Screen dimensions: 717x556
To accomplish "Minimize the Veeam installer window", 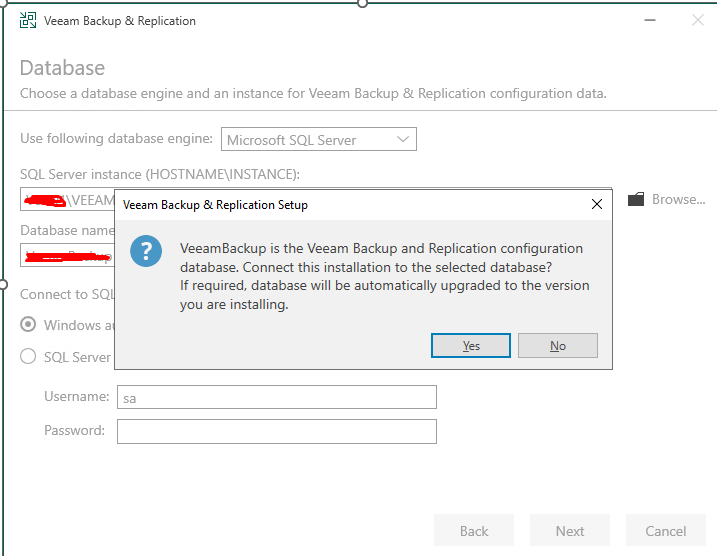I will [650, 20].
